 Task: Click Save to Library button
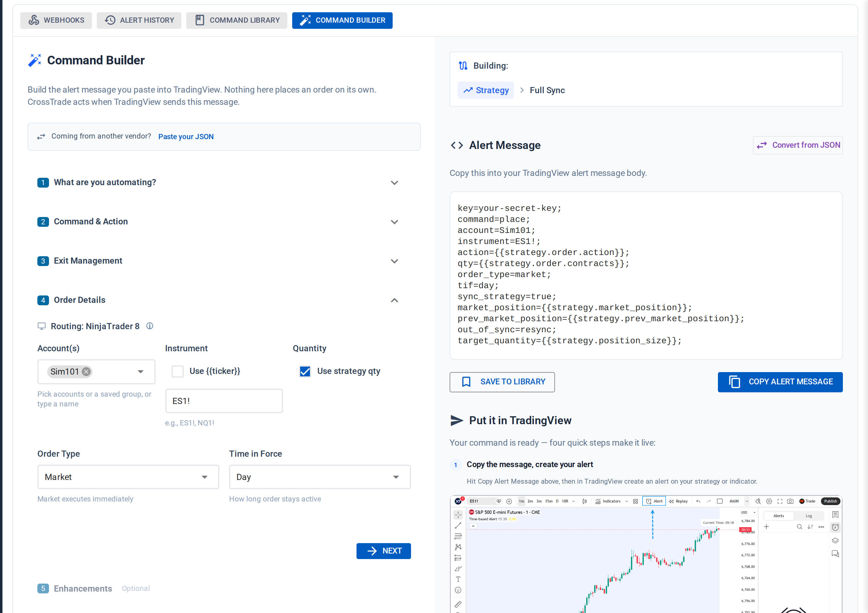(502, 382)
